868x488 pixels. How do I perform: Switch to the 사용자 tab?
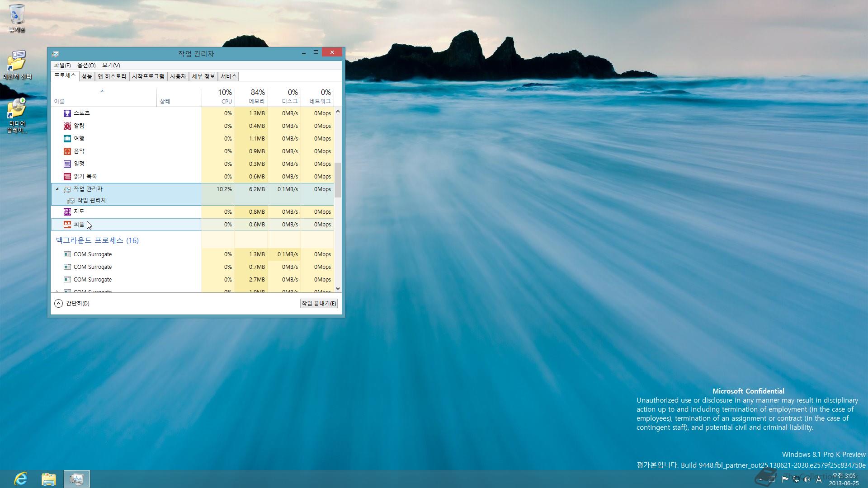[x=178, y=77]
